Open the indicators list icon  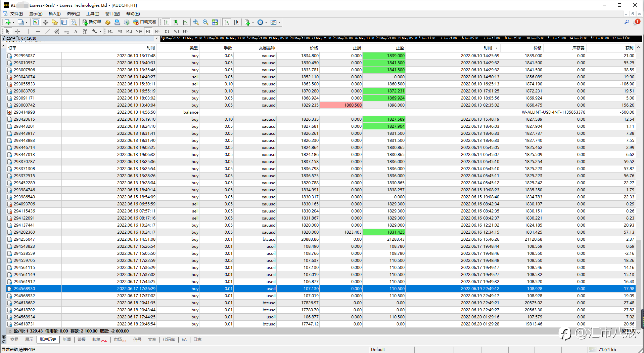[x=247, y=22]
